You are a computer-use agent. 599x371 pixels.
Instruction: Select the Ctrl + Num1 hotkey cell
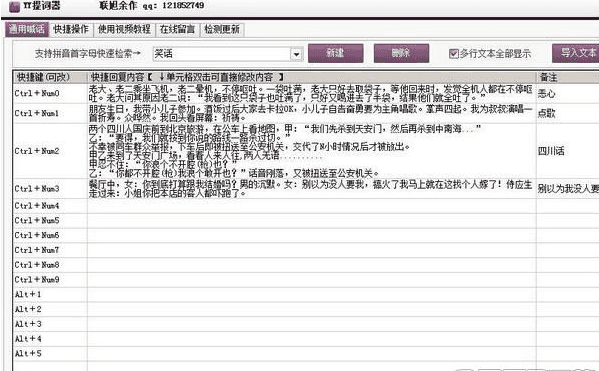pyautogui.click(x=50, y=113)
